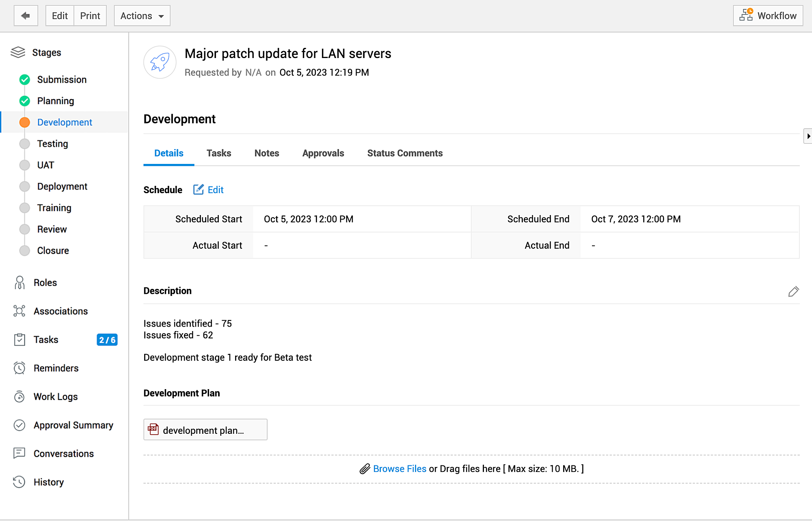Open History in the sidebar
Image resolution: width=812 pixels, height=521 pixels.
48,482
